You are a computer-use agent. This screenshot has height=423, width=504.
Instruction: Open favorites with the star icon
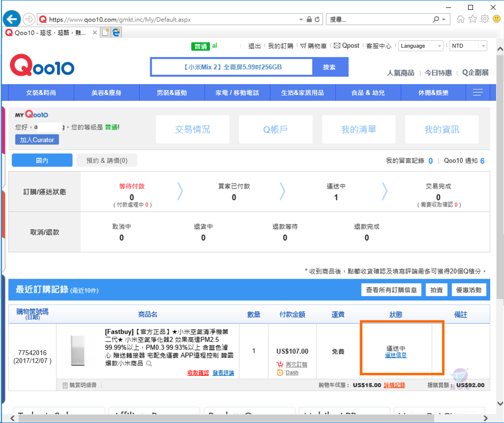472,19
